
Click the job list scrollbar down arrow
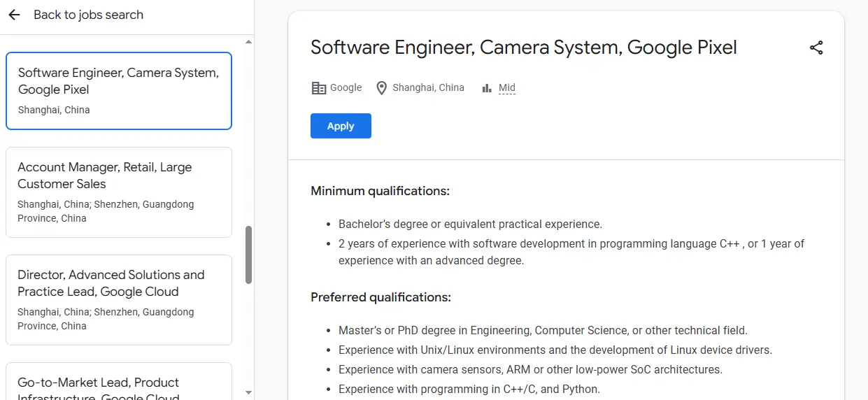[249, 392]
